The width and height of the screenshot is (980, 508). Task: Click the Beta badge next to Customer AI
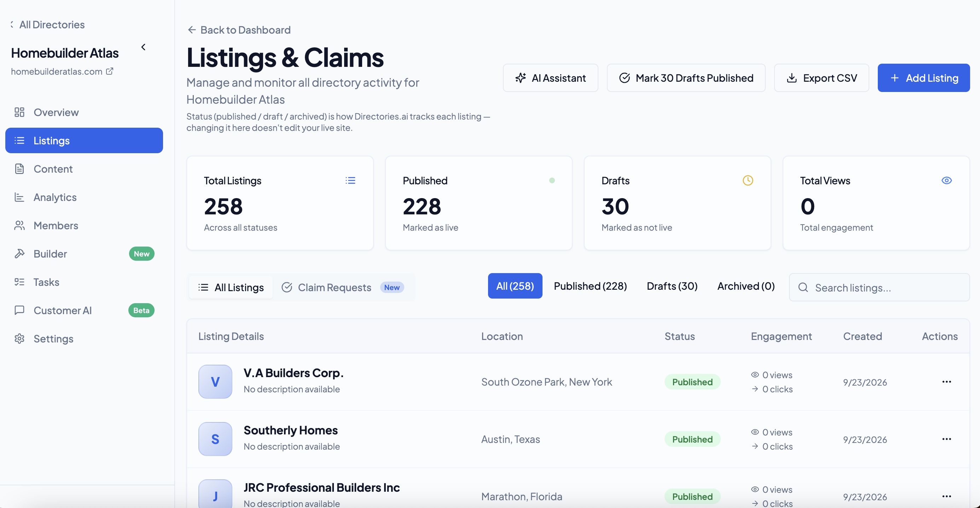point(141,310)
